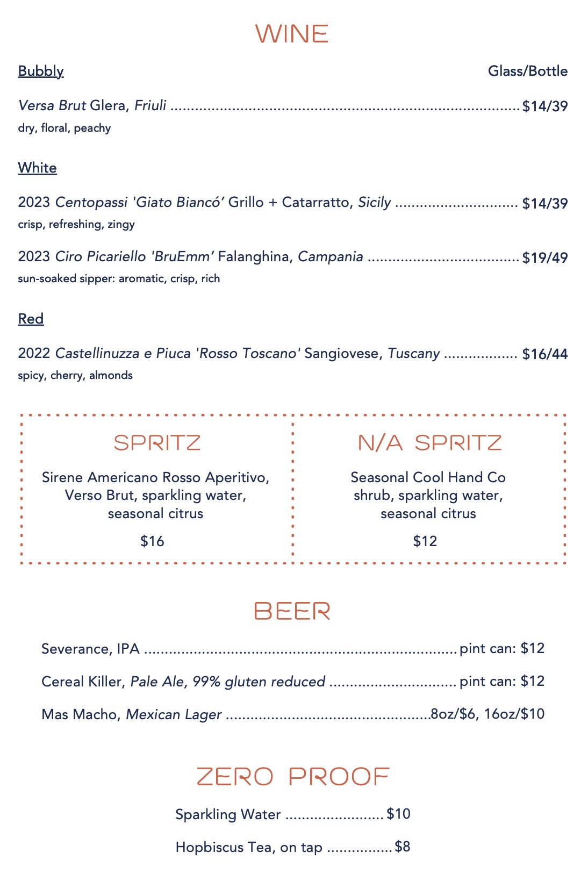The height and width of the screenshot is (874, 588).
Task: Click the $12 N/A Spritz price
Action: [x=425, y=541]
